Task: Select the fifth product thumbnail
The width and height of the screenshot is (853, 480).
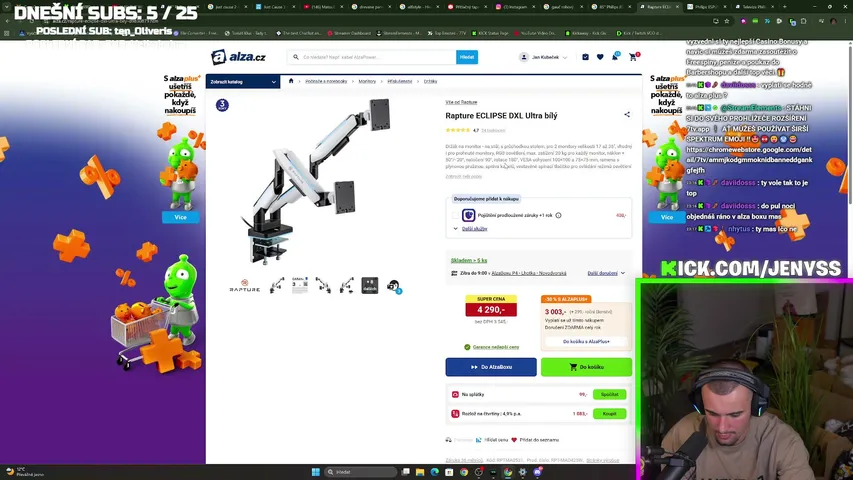Action: [x=347, y=285]
